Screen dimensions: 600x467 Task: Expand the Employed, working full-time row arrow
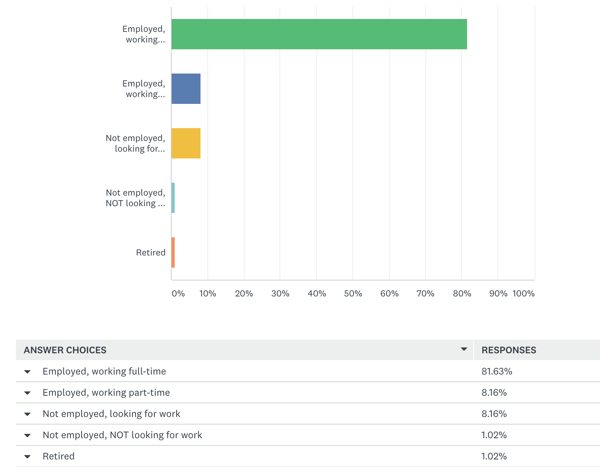(28, 372)
